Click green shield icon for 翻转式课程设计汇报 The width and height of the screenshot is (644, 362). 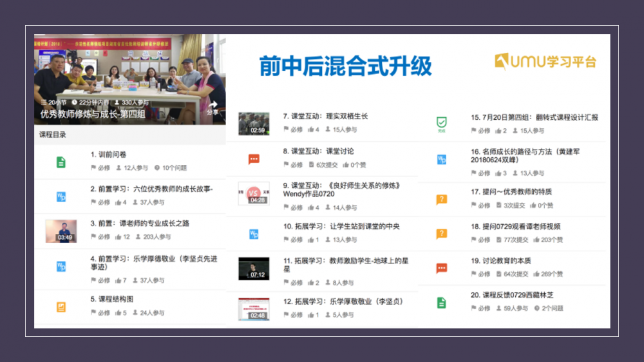(441, 122)
